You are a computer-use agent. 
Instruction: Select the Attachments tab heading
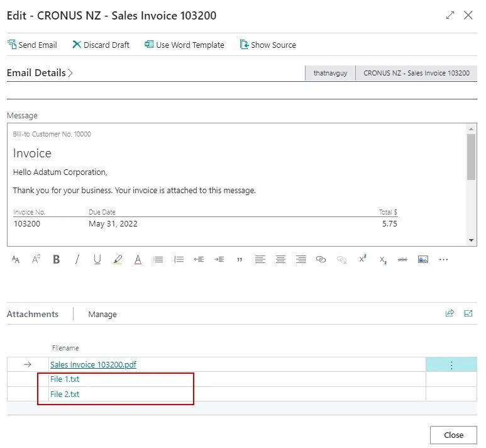click(33, 314)
